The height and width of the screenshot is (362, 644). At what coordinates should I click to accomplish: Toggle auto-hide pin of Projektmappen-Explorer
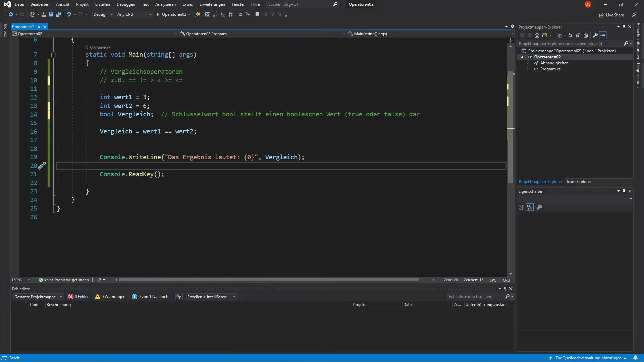click(x=624, y=27)
